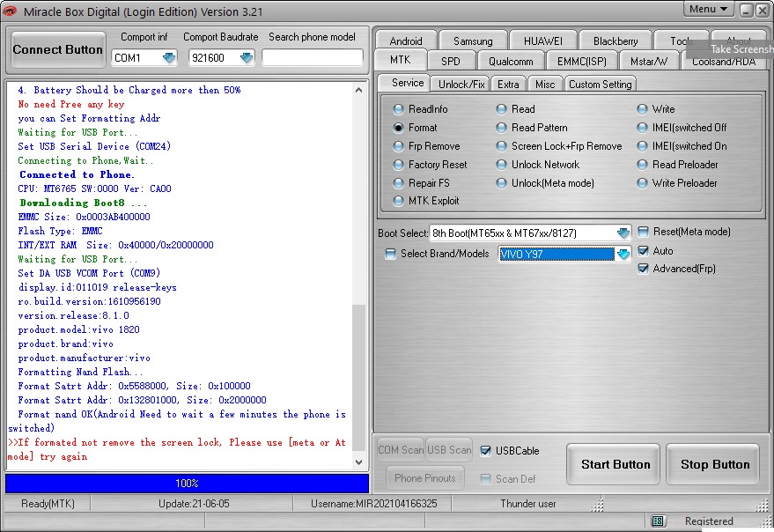Open the Extra sub-tab
This screenshot has height=532, width=774.
pos(508,85)
